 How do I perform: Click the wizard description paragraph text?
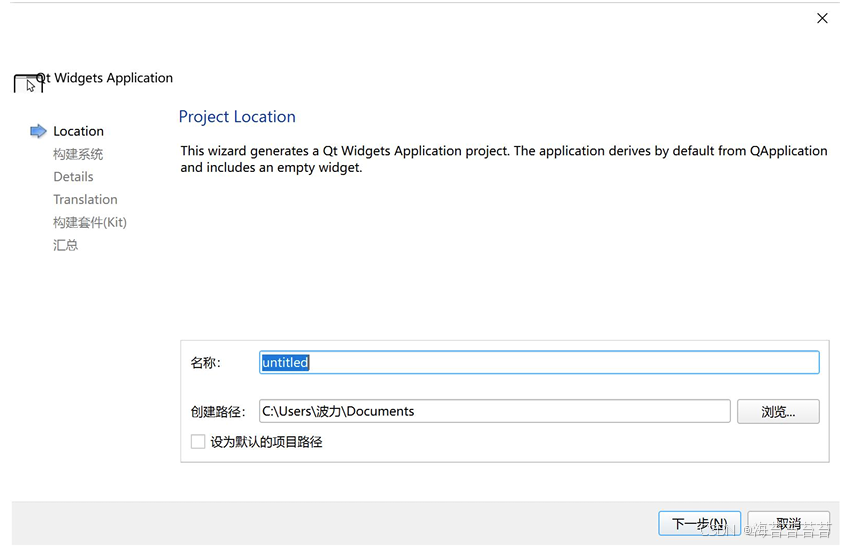(504, 159)
